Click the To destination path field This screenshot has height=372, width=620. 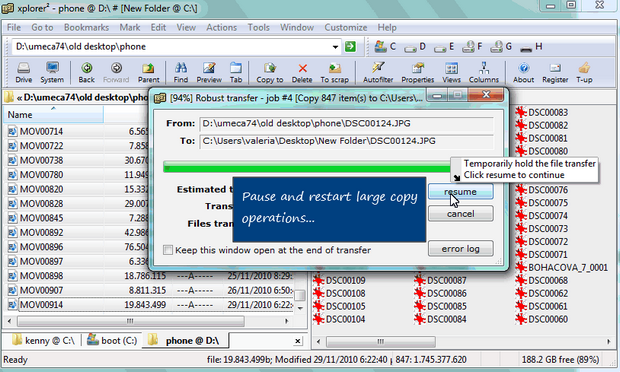point(346,141)
